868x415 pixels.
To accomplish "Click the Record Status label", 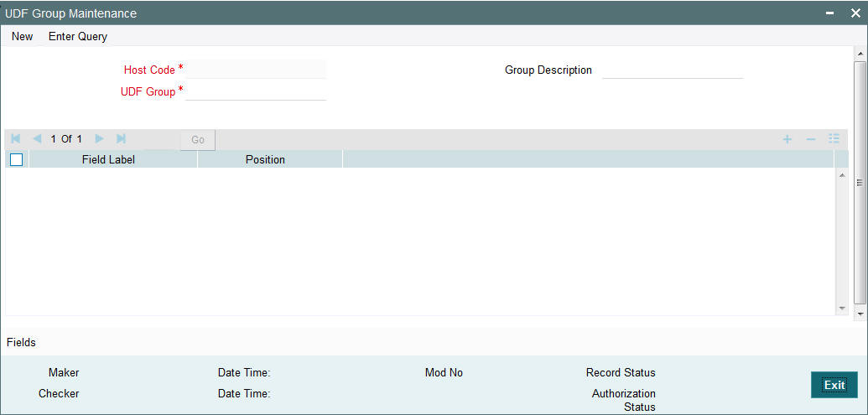I will 621,373.
